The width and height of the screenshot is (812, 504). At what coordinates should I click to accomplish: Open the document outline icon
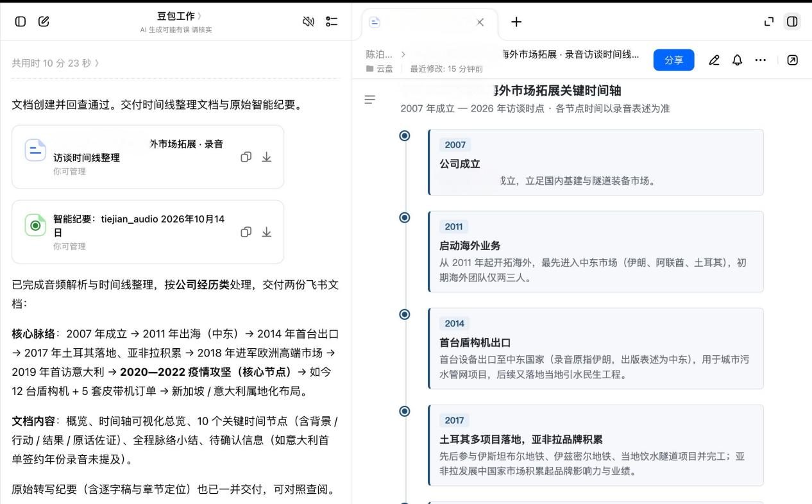tap(370, 99)
